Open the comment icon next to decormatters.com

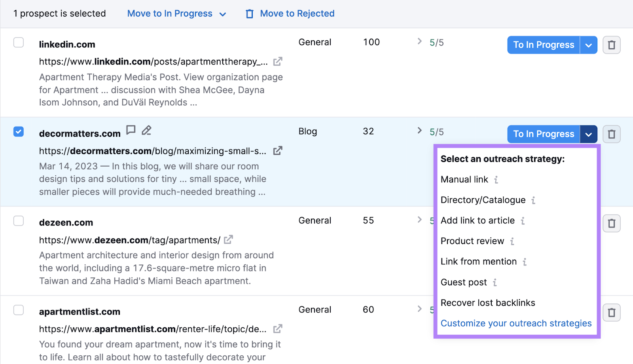click(x=131, y=130)
